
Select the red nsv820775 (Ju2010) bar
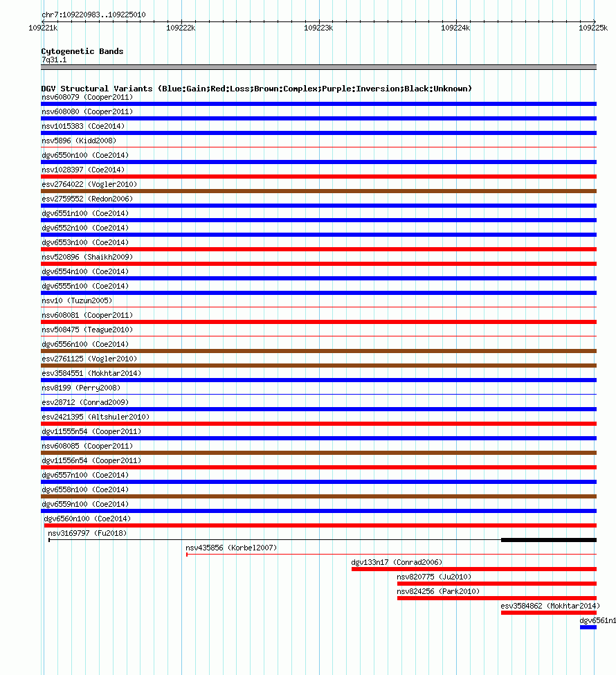pos(497,584)
